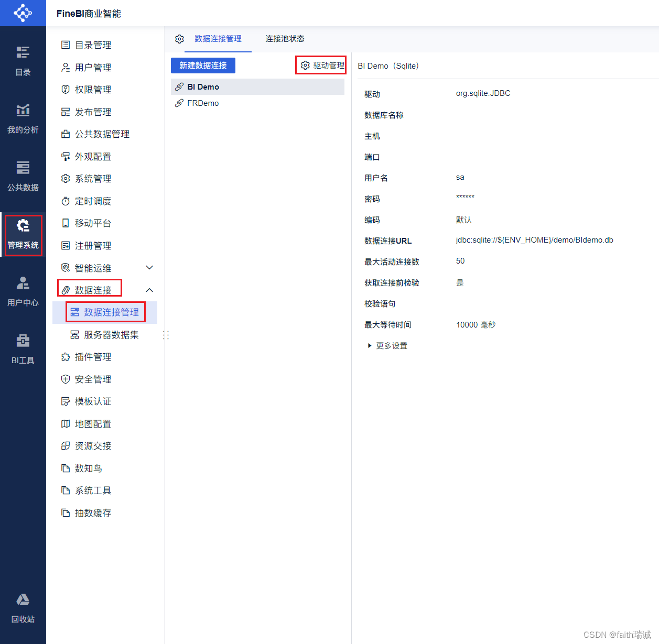Screen dimensions: 659x644
Task: Expand the 更多设置 disclosure triangle
Action: pyautogui.click(x=370, y=346)
